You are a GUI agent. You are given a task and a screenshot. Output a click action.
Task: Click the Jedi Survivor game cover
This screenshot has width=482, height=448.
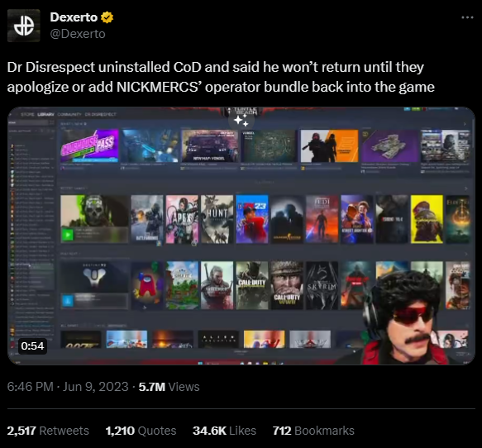pos(322,219)
